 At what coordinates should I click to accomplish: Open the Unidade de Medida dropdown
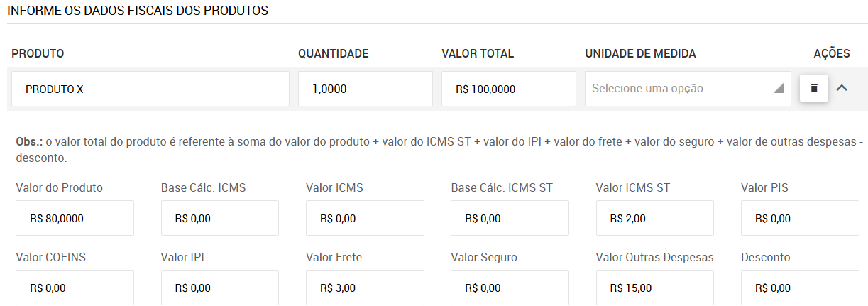click(688, 89)
